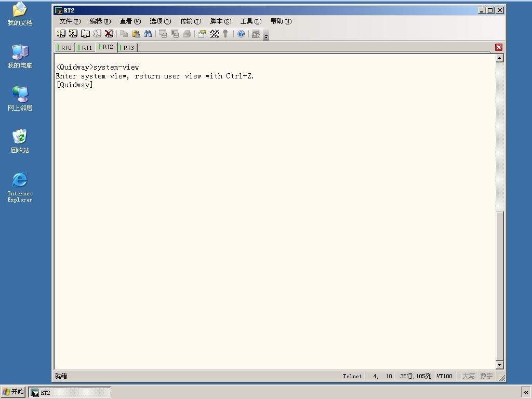Image resolution: width=532 pixels, height=399 pixels.
Task: Open the 脚本(S) menu
Action: [220, 21]
